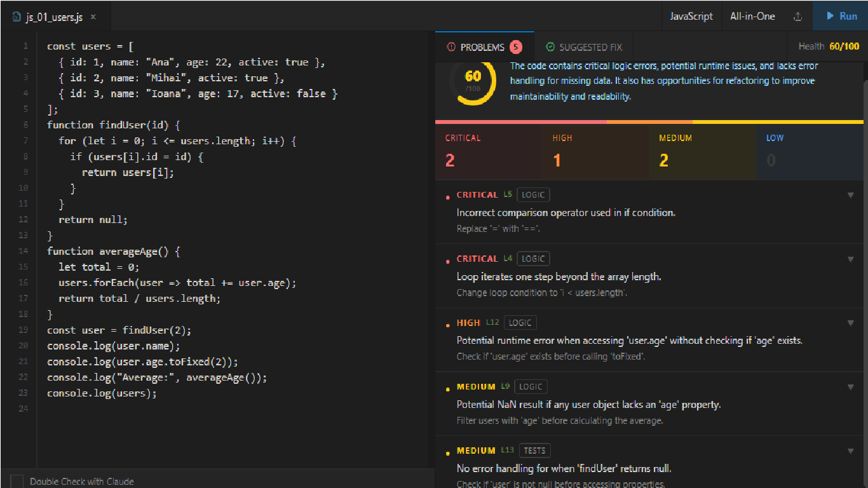Image resolution: width=868 pixels, height=488 pixels.
Task: Open the JavaScript language selector
Action: pyautogui.click(x=691, y=17)
